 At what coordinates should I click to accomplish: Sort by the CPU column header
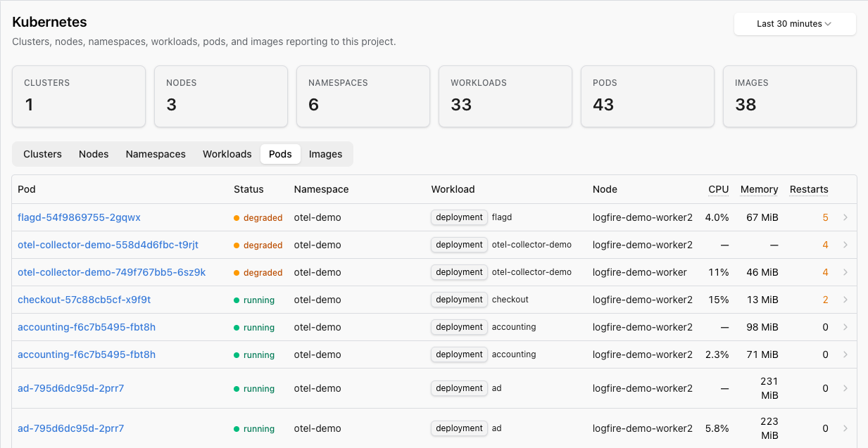pyautogui.click(x=719, y=189)
